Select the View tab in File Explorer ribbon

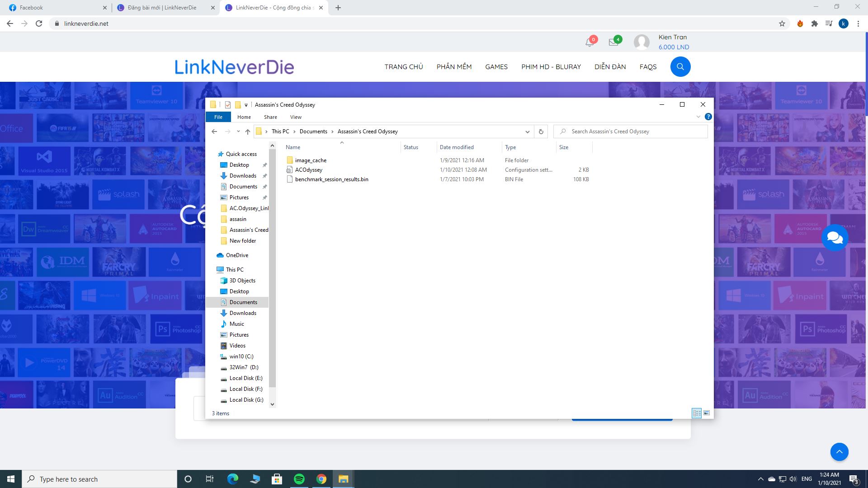click(x=296, y=117)
